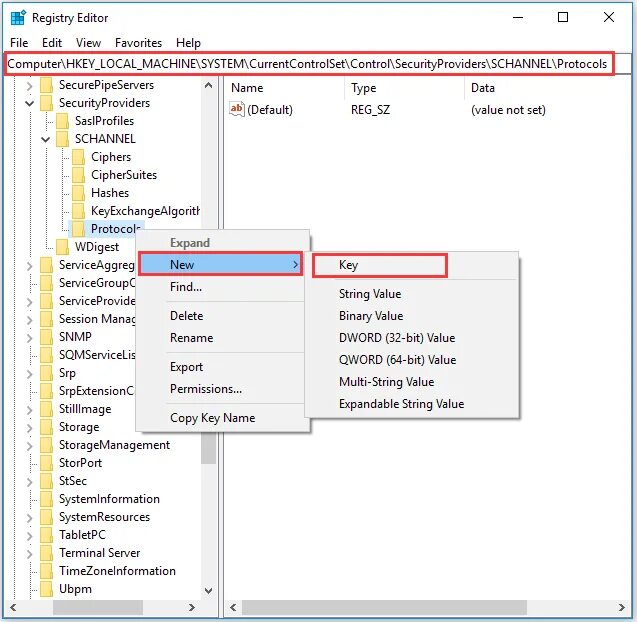Image resolution: width=637 pixels, height=622 pixels.
Task: Click the Protocols folder icon
Action: pyautogui.click(x=78, y=229)
